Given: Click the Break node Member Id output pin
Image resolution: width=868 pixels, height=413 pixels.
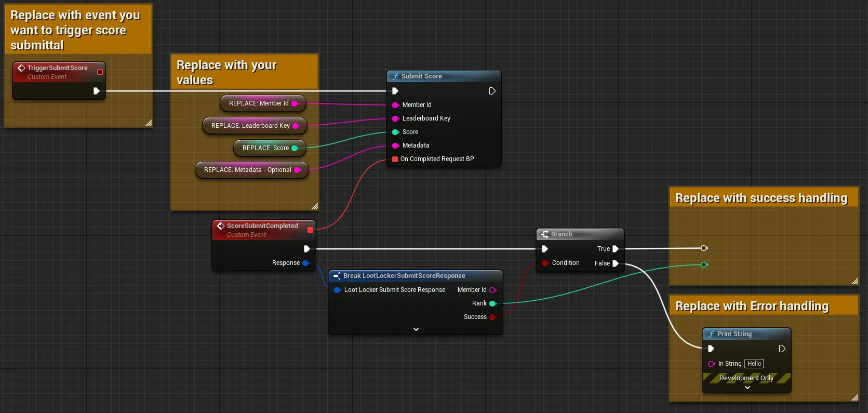Looking at the screenshot, I should click(493, 290).
